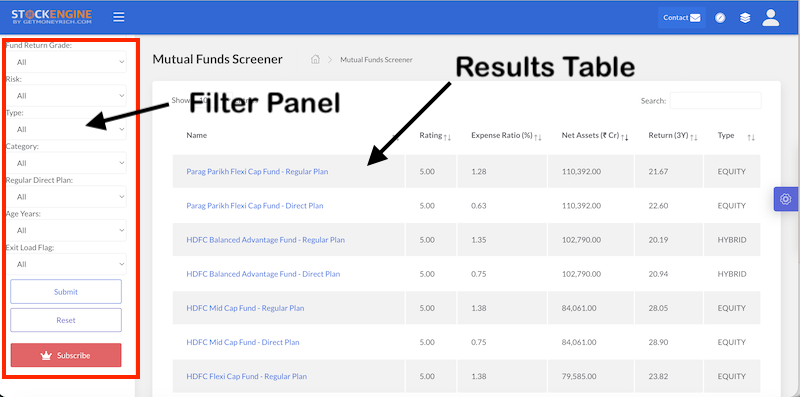Click the Reset button
This screenshot has width=800, height=397.
point(66,320)
